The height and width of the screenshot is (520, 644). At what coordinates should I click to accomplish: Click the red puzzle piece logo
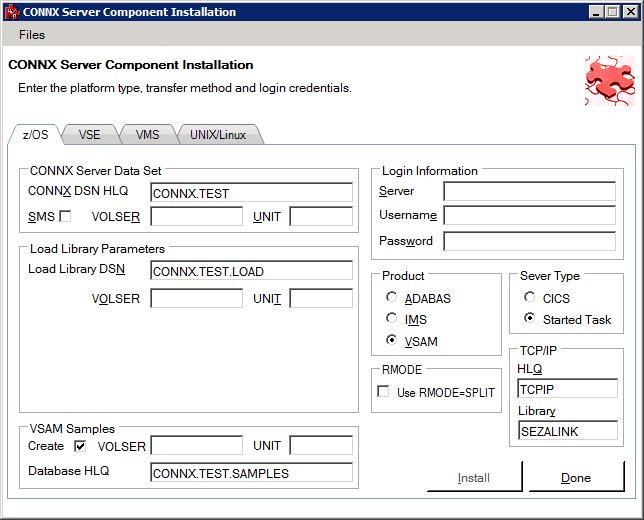click(610, 81)
